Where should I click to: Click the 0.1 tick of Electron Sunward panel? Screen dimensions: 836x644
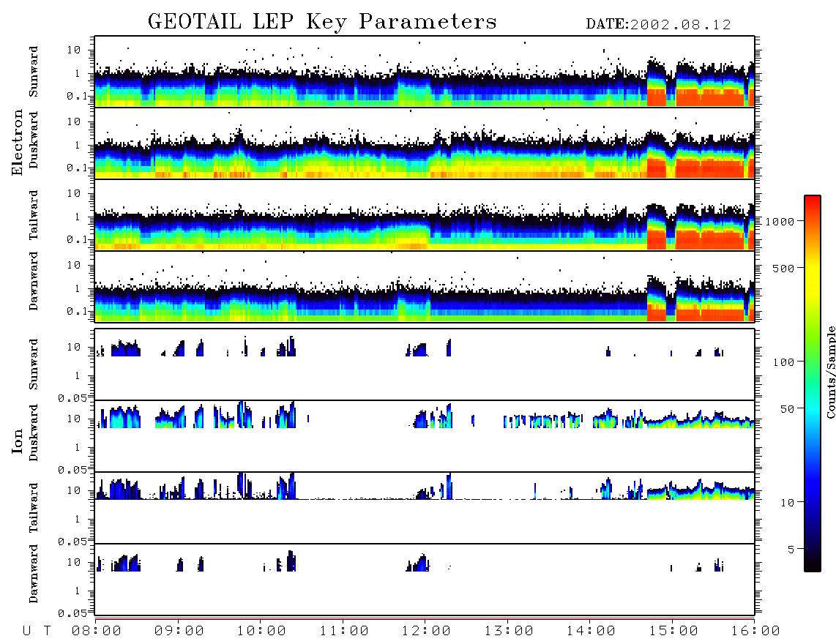[77, 96]
